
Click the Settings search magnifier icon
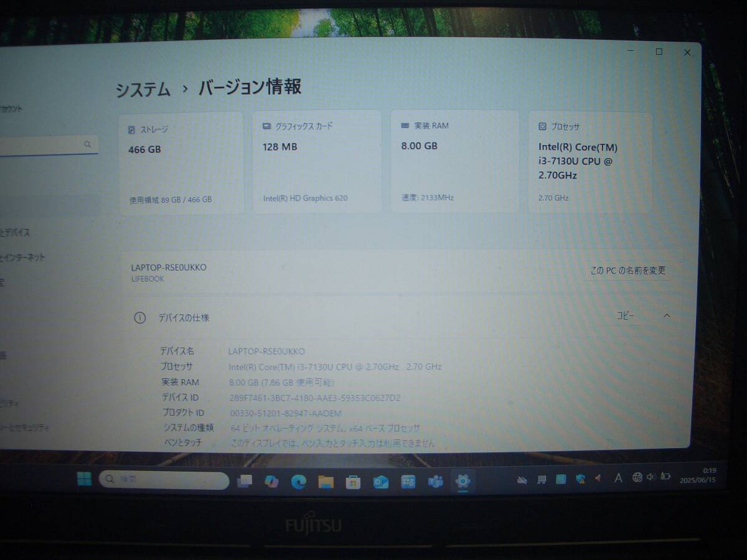(x=87, y=144)
